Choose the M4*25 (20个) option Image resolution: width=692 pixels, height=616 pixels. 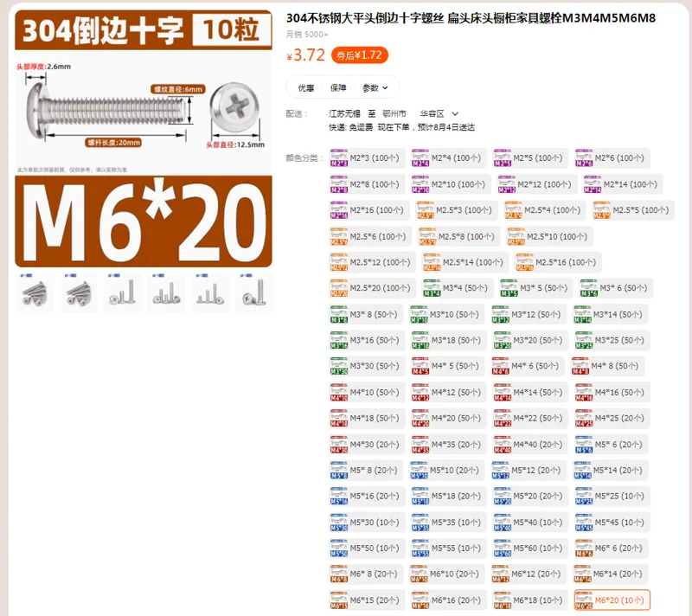click(612, 419)
